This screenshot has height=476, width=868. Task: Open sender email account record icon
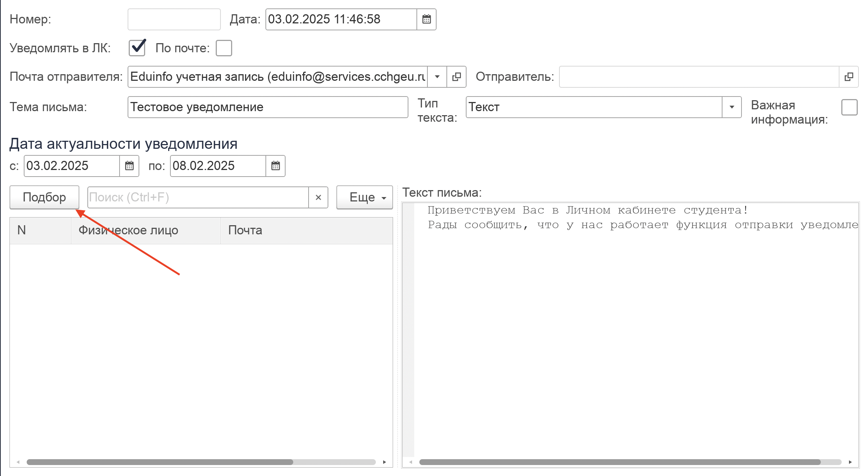pyautogui.click(x=456, y=77)
